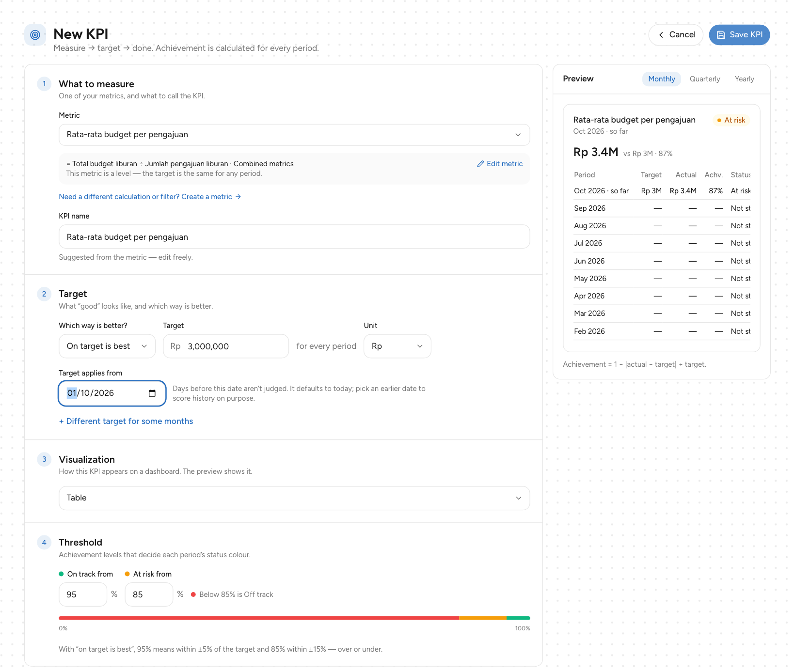795x672 pixels.
Task: Focus the Target amount field with 3,000,000
Action: (x=226, y=346)
